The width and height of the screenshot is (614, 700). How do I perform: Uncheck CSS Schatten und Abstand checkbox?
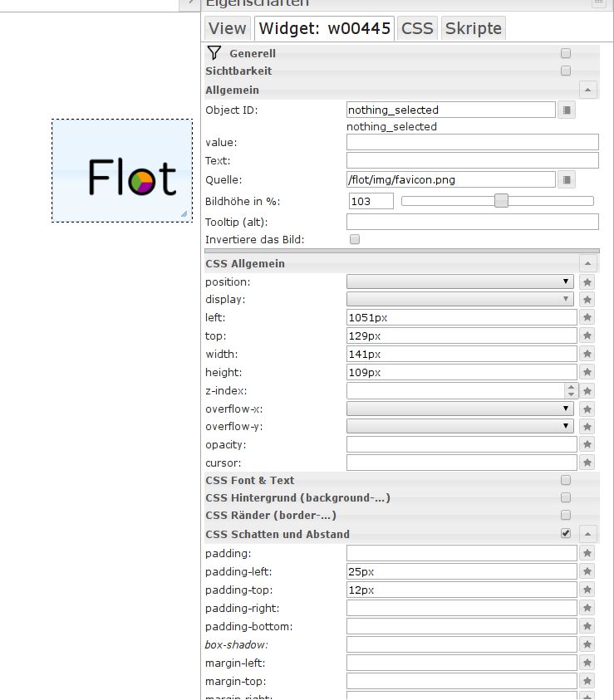(566, 533)
